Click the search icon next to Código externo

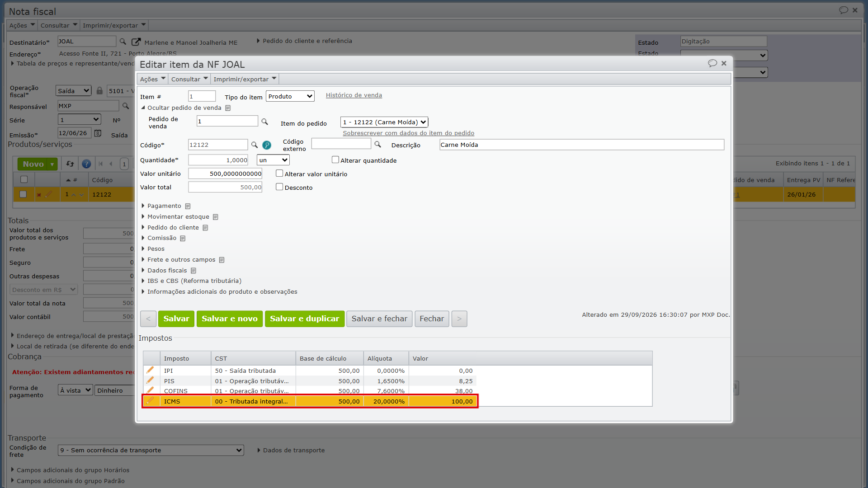(378, 145)
